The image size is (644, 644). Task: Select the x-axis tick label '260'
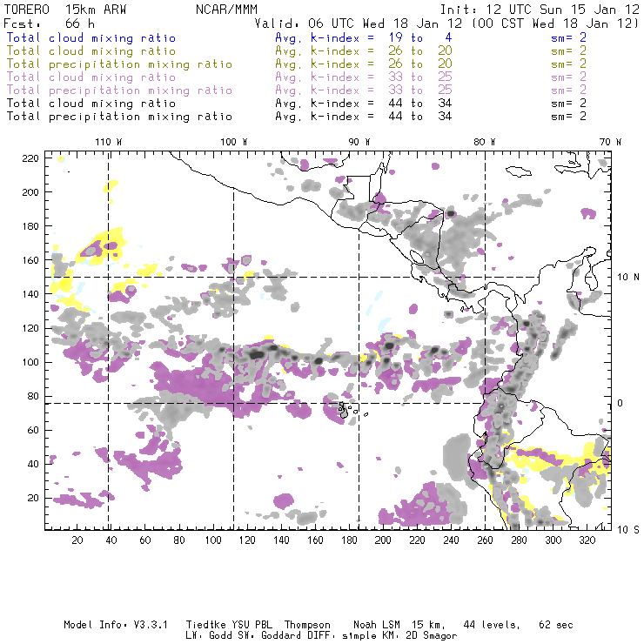coord(485,540)
